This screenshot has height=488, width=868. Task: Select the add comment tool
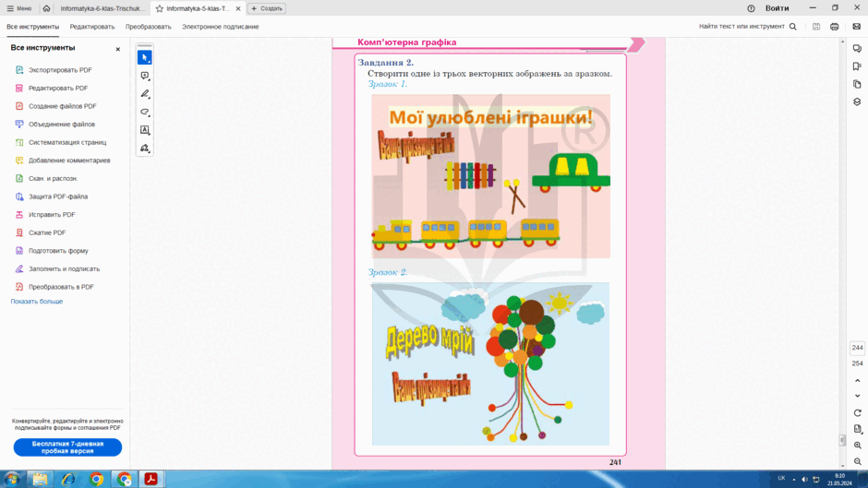144,76
